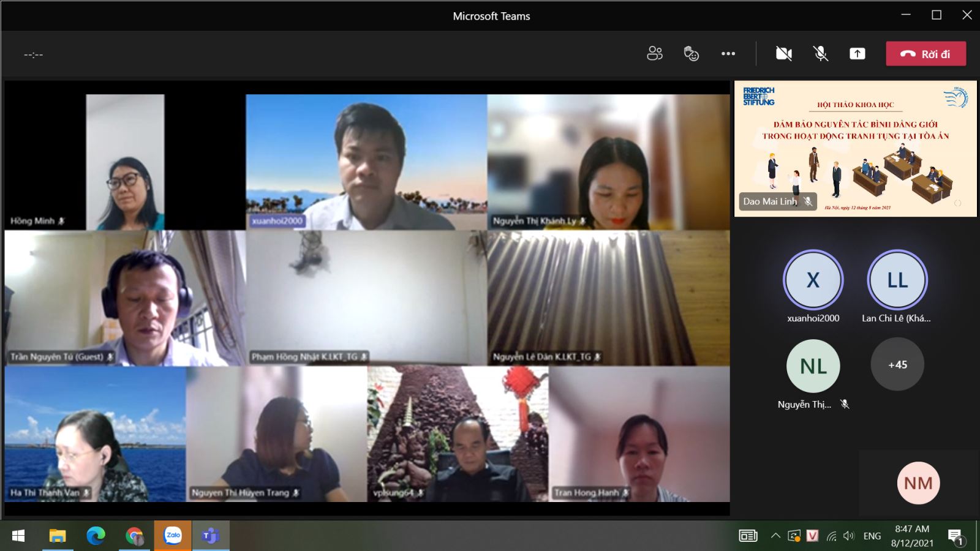Open the three-dots more actions menu
Screen dimensions: 980x551
click(728, 54)
